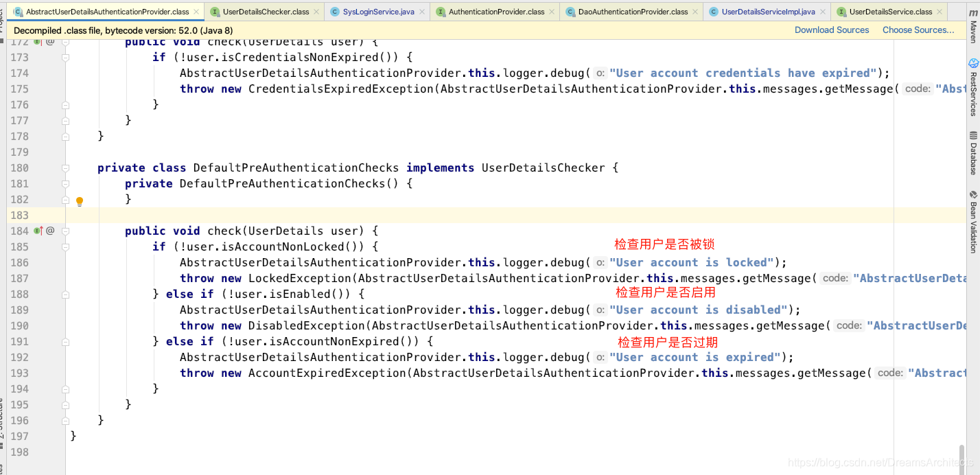The height and width of the screenshot is (475, 980).
Task: Collapse the check method at line 184
Action: [66, 231]
